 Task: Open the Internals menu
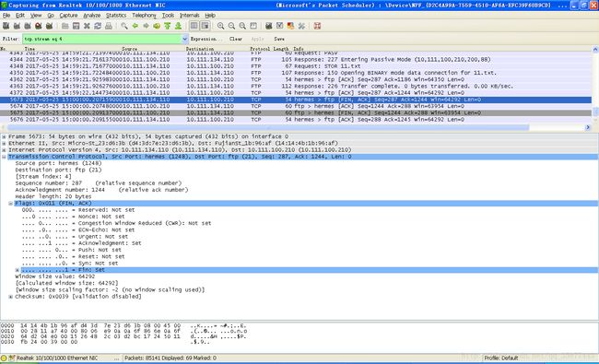coord(190,16)
